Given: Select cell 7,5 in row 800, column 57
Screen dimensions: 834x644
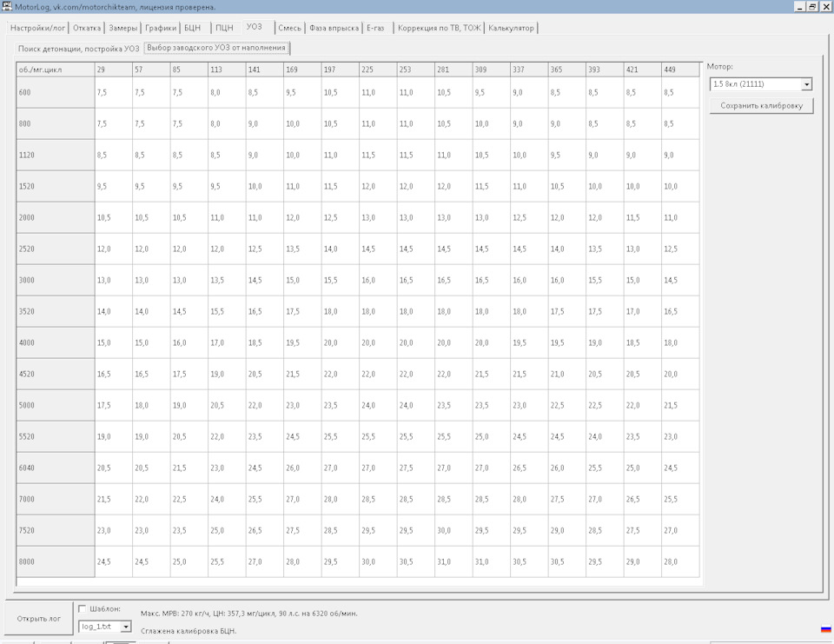Looking at the screenshot, I should (151, 124).
